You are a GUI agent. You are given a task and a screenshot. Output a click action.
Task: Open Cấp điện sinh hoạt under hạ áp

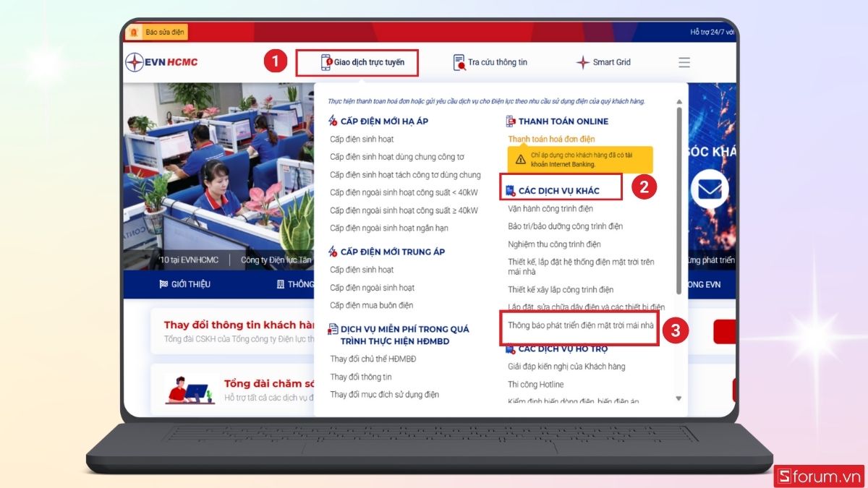tap(362, 139)
